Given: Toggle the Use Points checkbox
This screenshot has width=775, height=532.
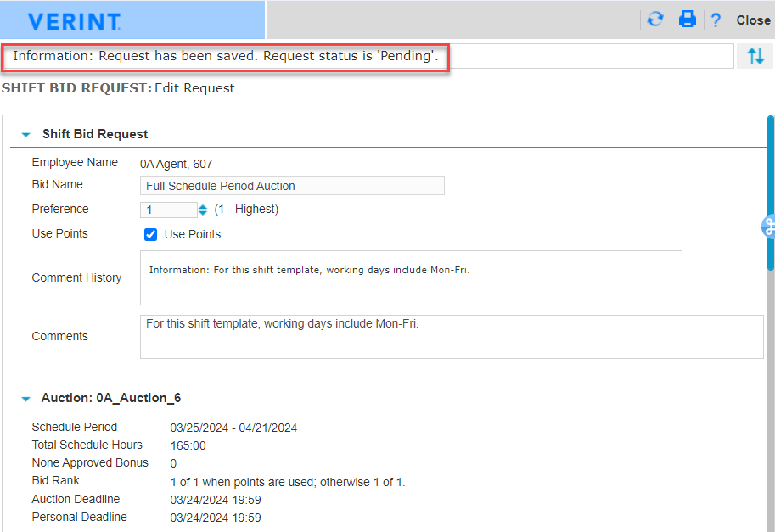Looking at the screenshot, I should pyautogui.click(x=150, y=234).
